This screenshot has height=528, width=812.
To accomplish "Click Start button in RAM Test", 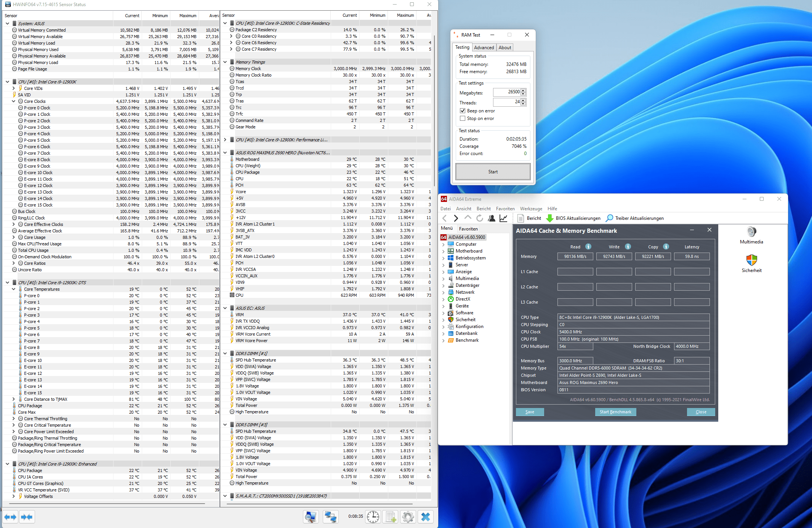I will click(x=493, y=172).
